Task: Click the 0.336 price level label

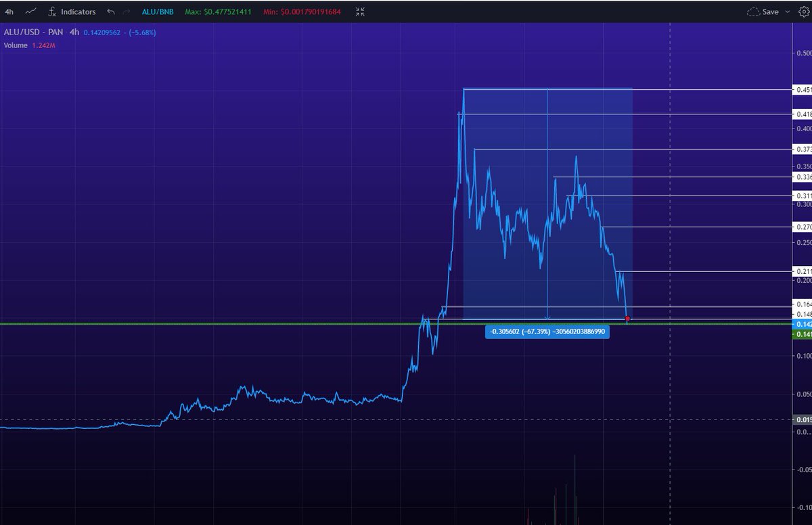Action: [803, 177]
